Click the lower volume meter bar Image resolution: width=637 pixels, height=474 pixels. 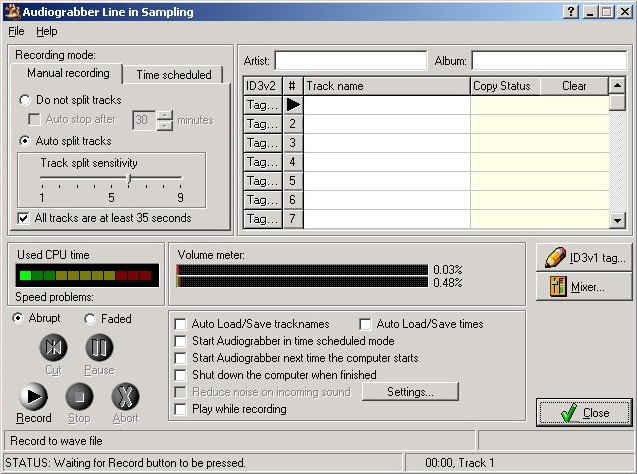pos(302,282)
